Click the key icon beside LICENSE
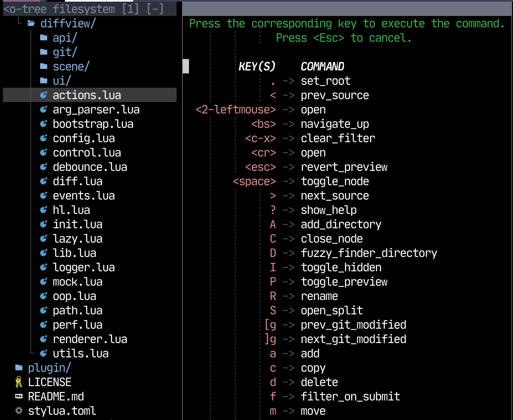 click(x=19, y=382)
